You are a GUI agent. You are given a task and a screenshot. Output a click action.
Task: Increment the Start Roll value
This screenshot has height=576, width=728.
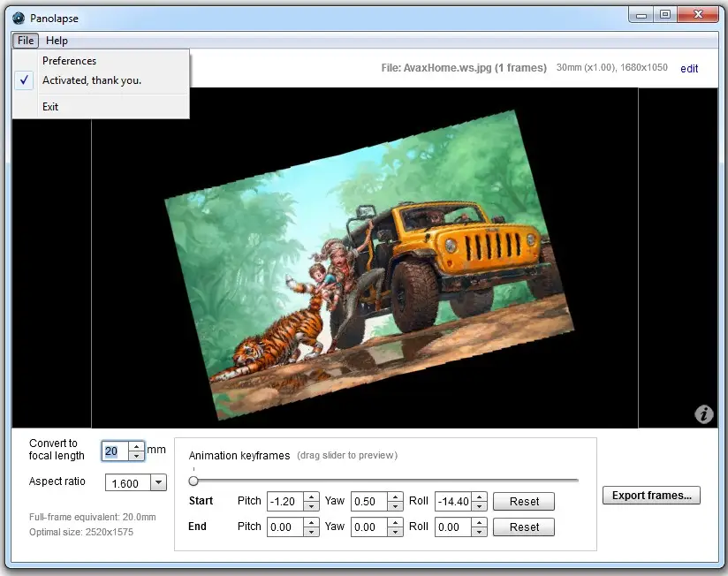(479, 497)
